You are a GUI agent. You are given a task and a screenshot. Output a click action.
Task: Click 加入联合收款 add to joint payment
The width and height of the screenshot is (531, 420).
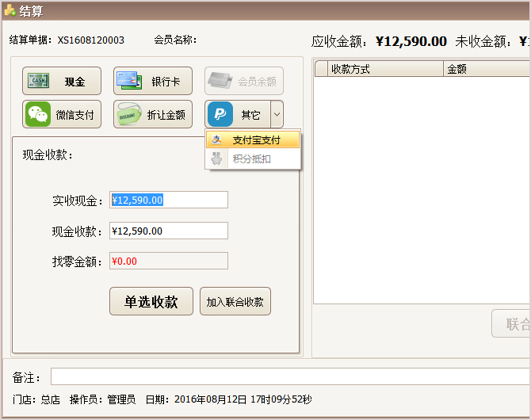pos(235,301)
